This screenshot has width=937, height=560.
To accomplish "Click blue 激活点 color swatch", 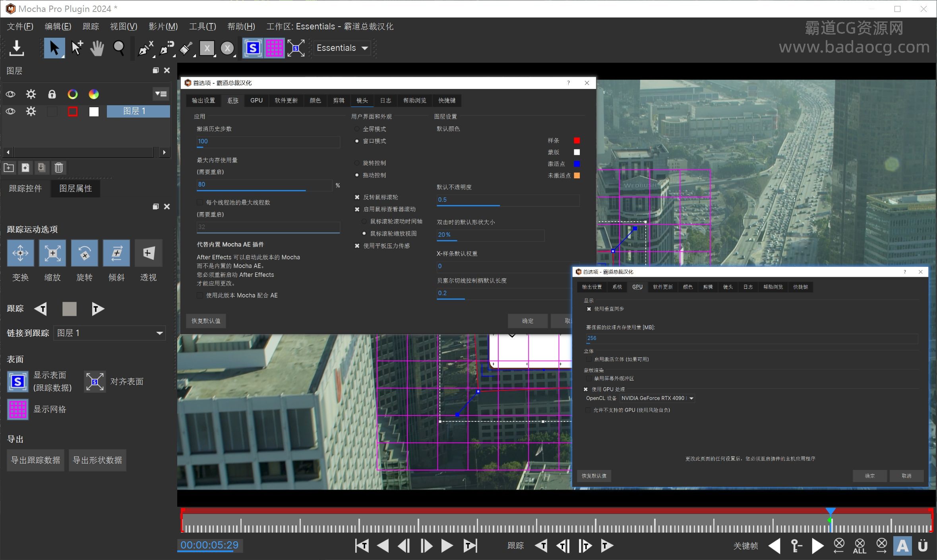I will 577,164.
